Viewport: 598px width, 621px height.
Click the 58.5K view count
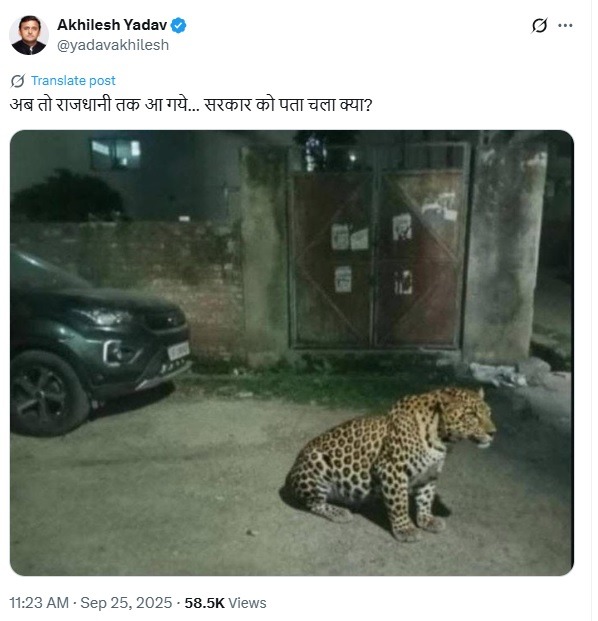click(204, 603)
